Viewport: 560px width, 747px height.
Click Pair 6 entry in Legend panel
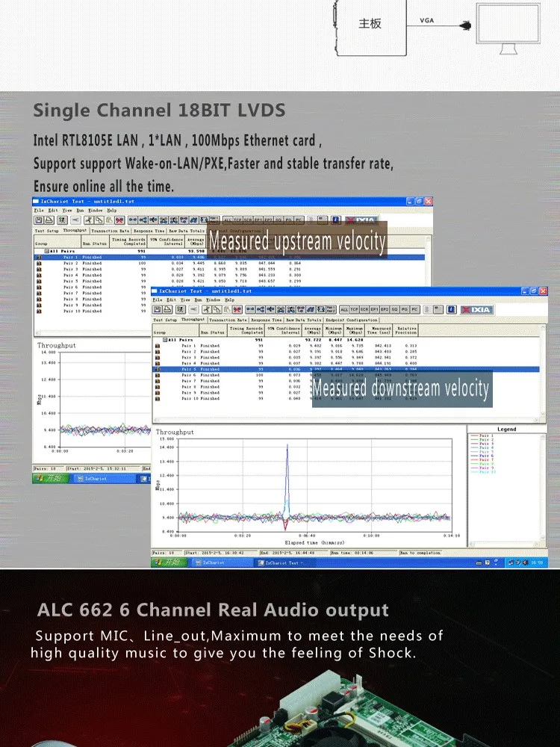[x=482, y=456]
